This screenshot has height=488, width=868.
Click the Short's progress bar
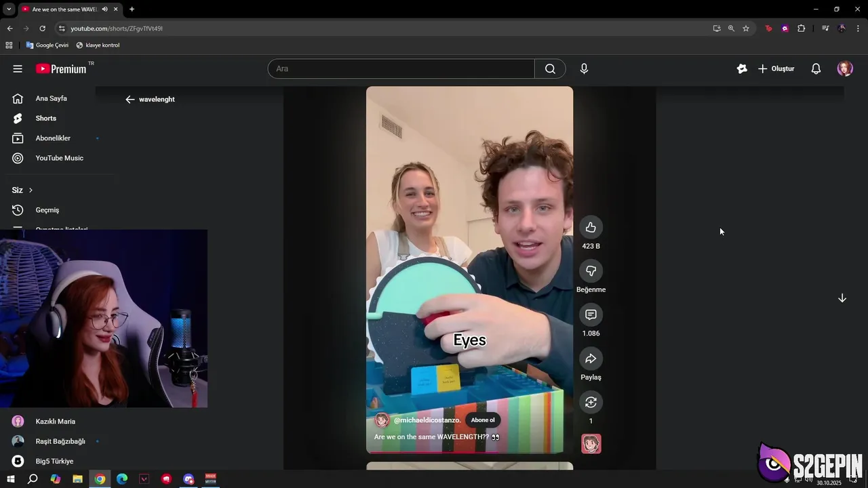(x=469, y=452)
